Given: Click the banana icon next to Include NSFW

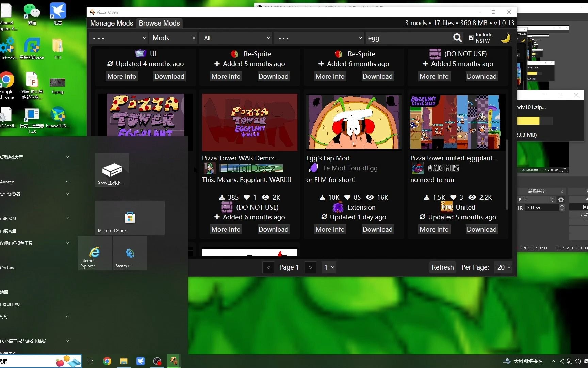Looking at the screenshot, I should 506,38.
